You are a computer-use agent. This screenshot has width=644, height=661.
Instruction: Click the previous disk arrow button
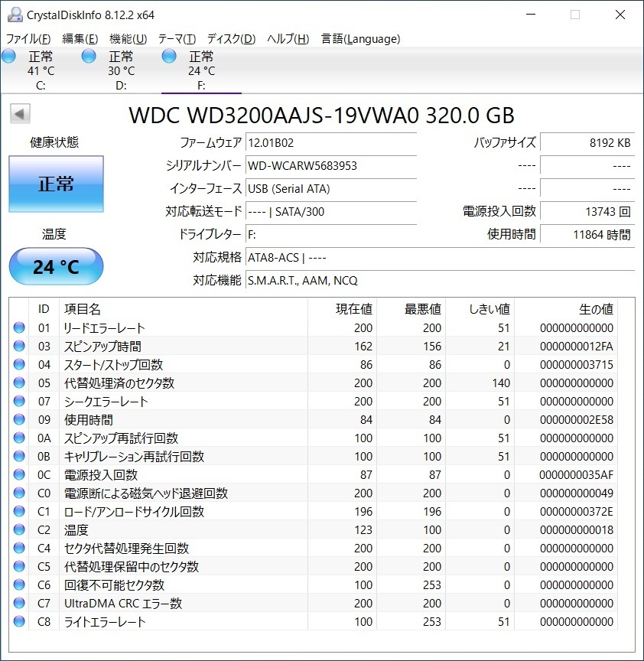pyautogui.click(x=20, y=114)
